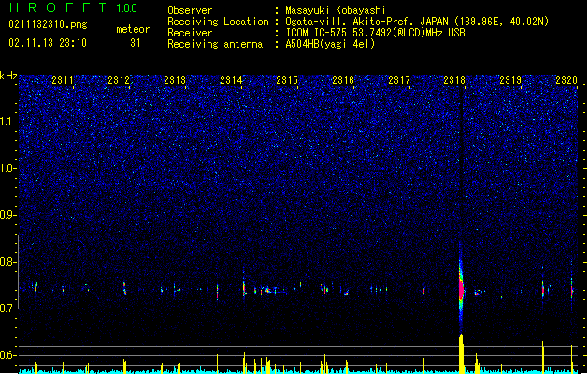588x374 pixels.
Task: Click the 2311 time marker
Action: coord(63,79)
